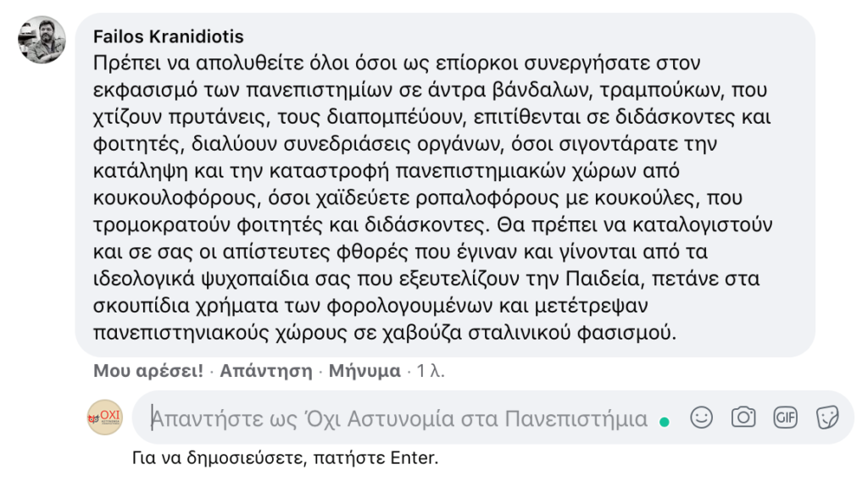
Task: Click the hint text about pressing Enter
Action: pyautogui.click(x=285, y=458)
